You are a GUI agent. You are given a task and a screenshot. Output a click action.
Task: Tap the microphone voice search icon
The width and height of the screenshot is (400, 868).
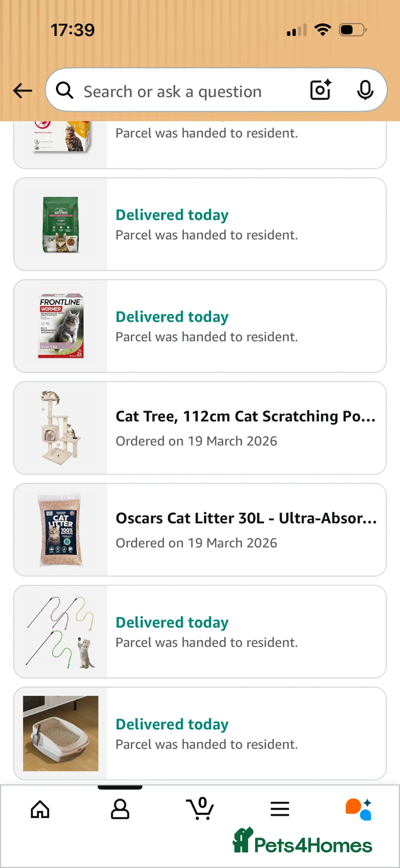point(365,90)
